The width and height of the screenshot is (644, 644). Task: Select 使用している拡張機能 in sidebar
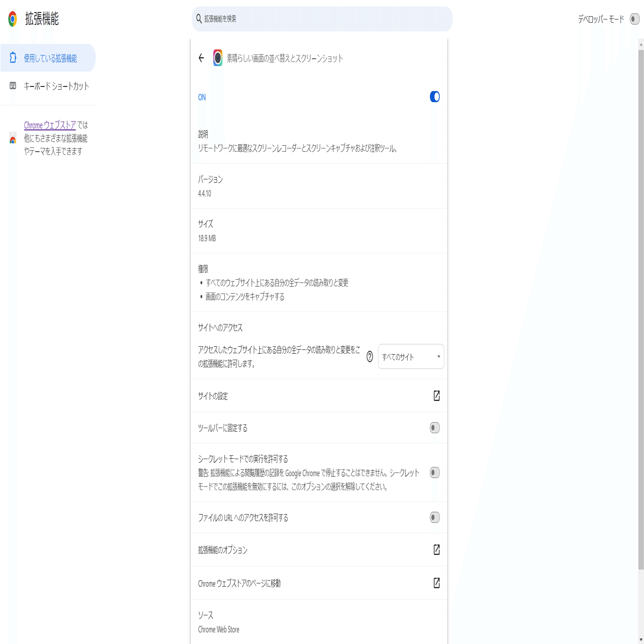[48, 58]
